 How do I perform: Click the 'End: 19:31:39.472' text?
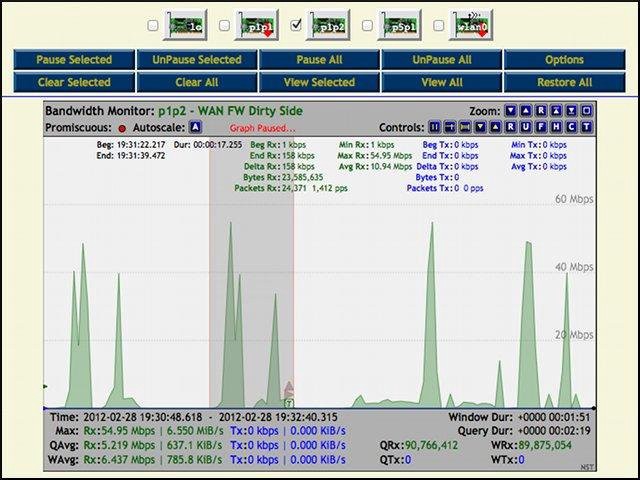(131, 156)
